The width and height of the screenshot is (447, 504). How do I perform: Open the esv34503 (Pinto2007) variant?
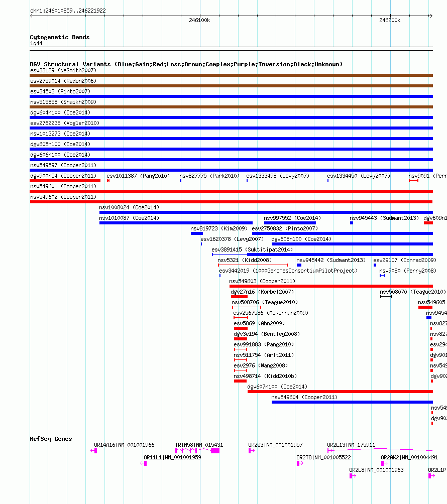60,91
